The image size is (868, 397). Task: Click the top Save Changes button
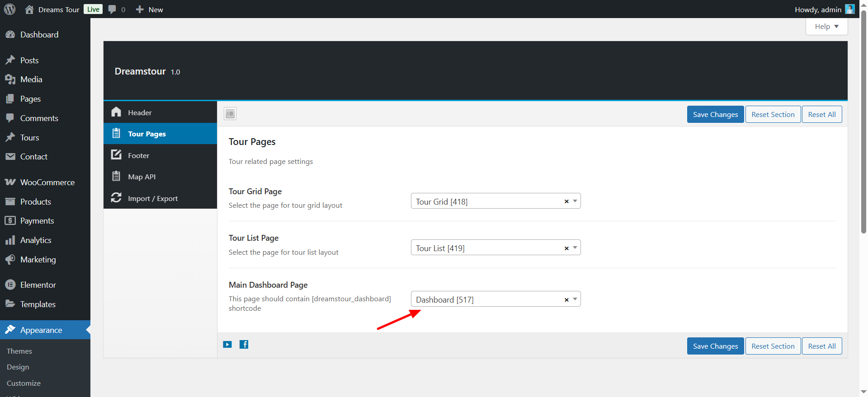715,115
